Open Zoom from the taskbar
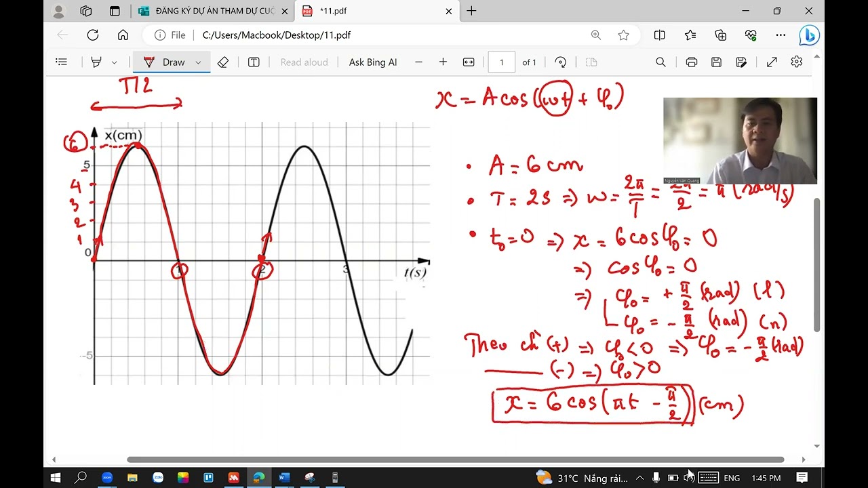Image resolution: width=868 pixels, height=488 pixels. (106, 478)
